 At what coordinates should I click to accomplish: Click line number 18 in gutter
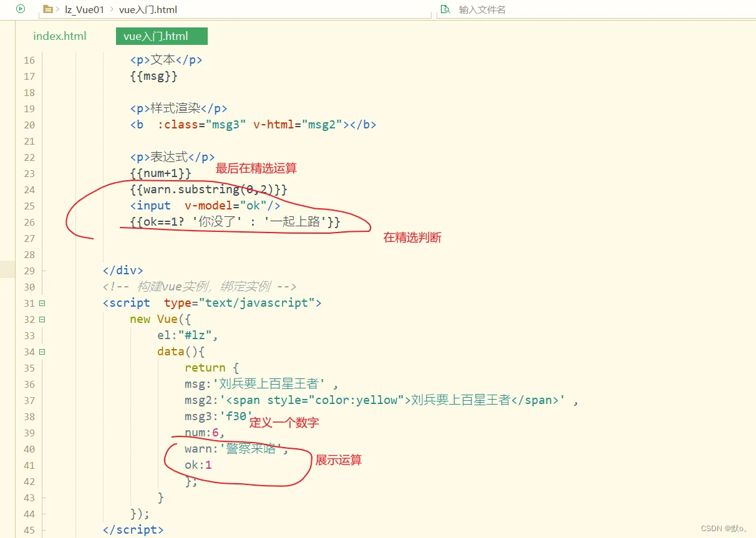point(29,92)
